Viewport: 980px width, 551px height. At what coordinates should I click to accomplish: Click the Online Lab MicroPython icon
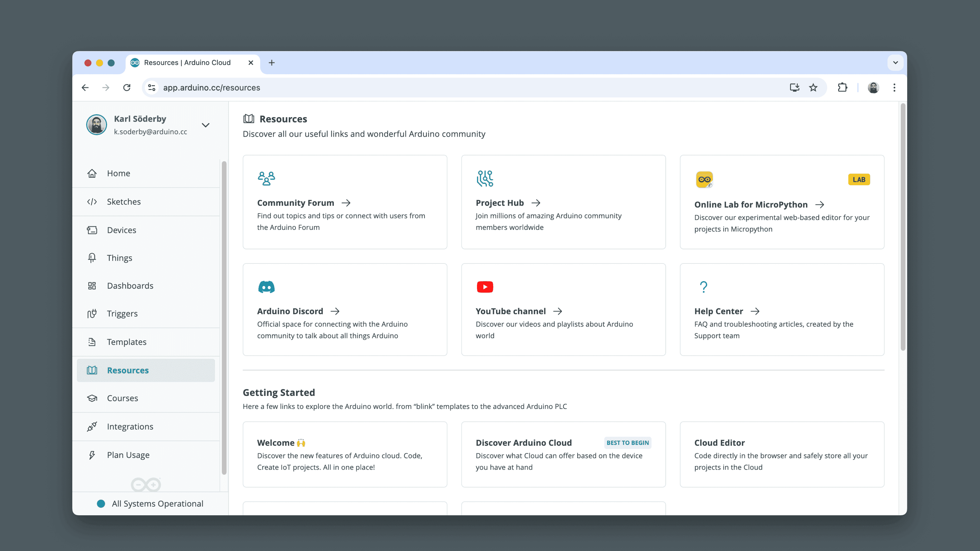click(704, 180)
